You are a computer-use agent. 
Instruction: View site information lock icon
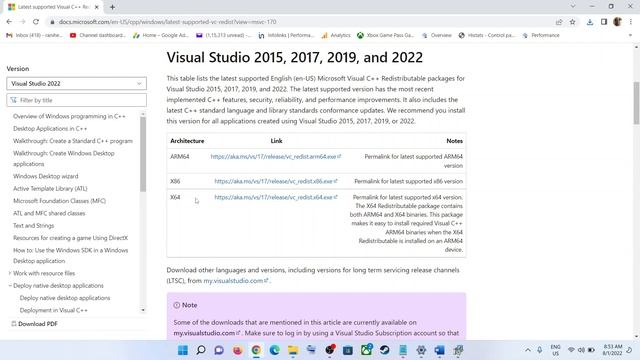52,22
